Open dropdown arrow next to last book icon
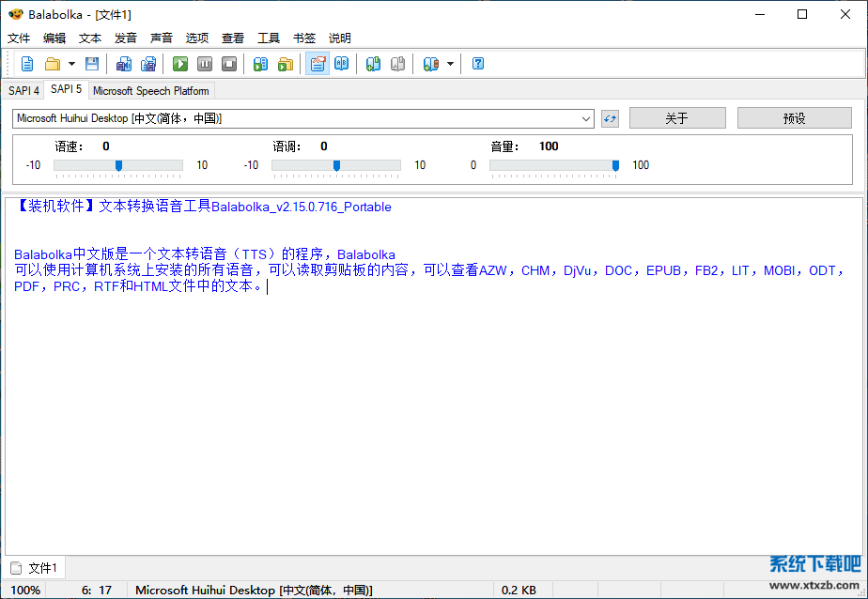This screenshot has height=599, width=868. (450, 64)
